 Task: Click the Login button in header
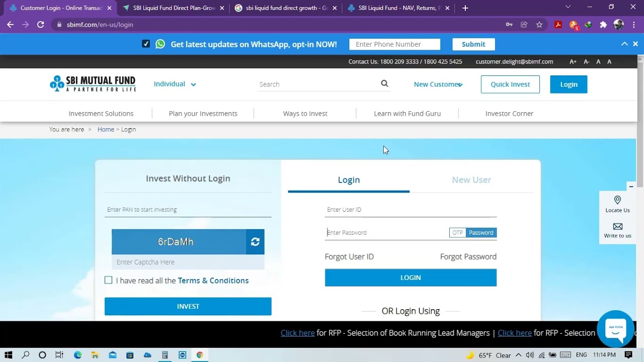pos(569,84)
